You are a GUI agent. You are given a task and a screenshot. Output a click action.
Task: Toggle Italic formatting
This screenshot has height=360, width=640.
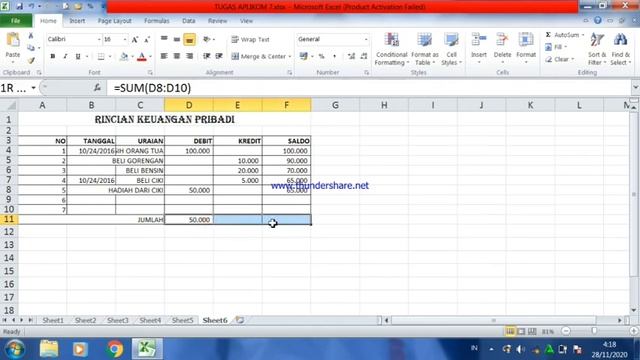point(65,56)
